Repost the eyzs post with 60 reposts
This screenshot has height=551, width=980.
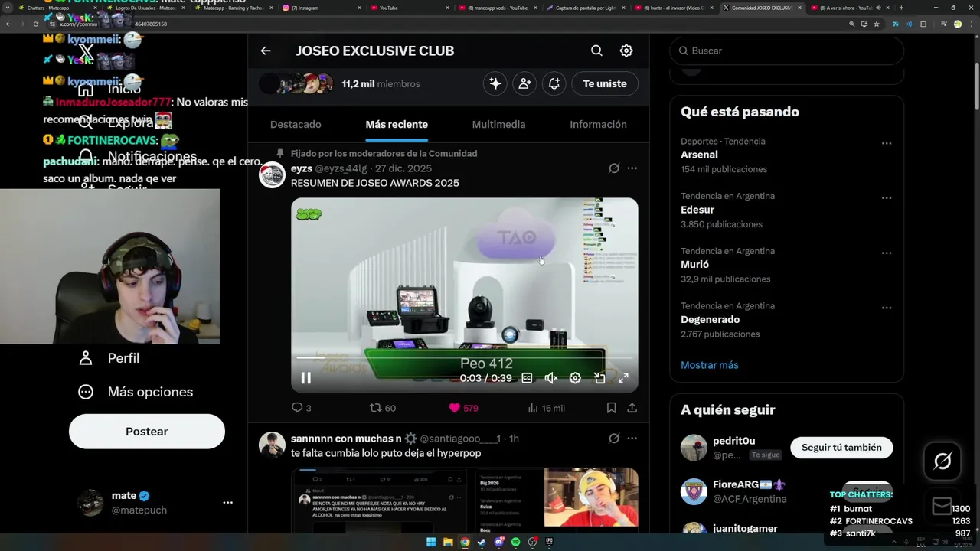pos(383,408)
